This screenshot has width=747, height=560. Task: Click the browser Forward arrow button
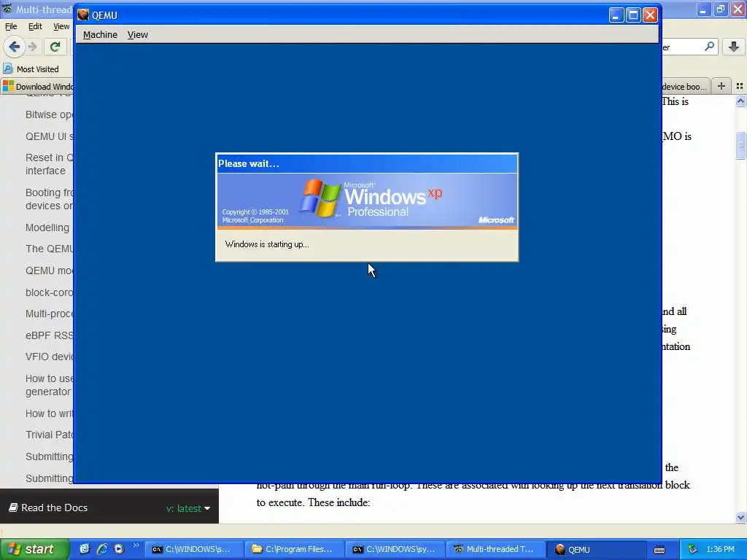click(x=32, y=47)
